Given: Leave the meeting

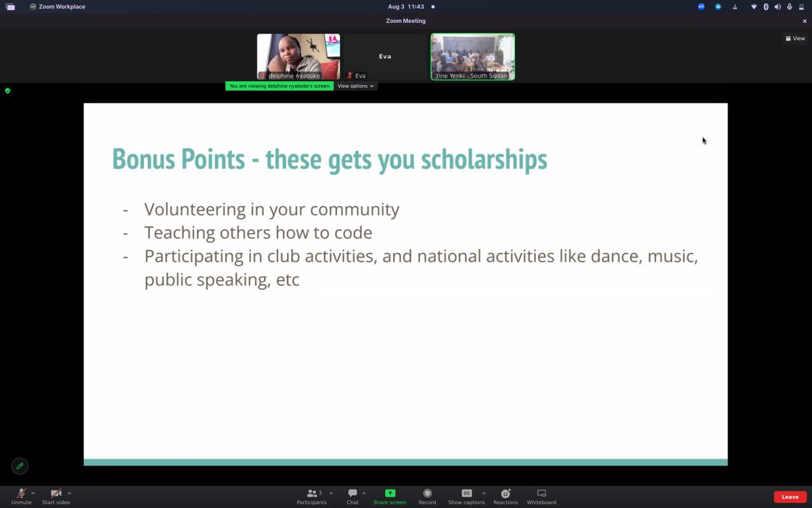Looking at the screenshot, I should [x=790, y=497].
